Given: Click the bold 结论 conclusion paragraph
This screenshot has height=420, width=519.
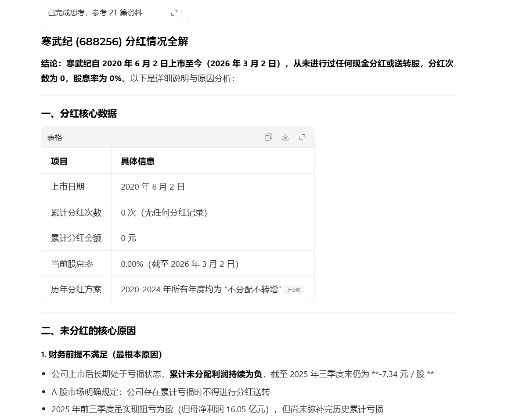Looking at the screenshot, I should [247, 71].
